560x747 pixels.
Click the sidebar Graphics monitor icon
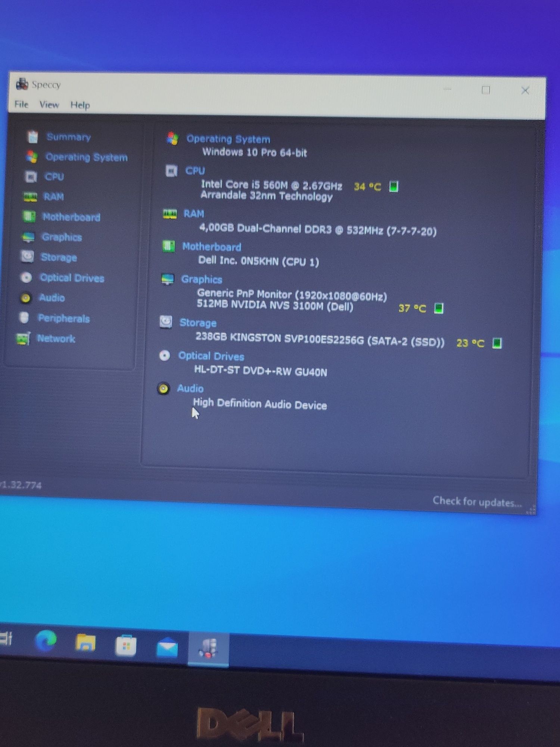click(28, 237)
